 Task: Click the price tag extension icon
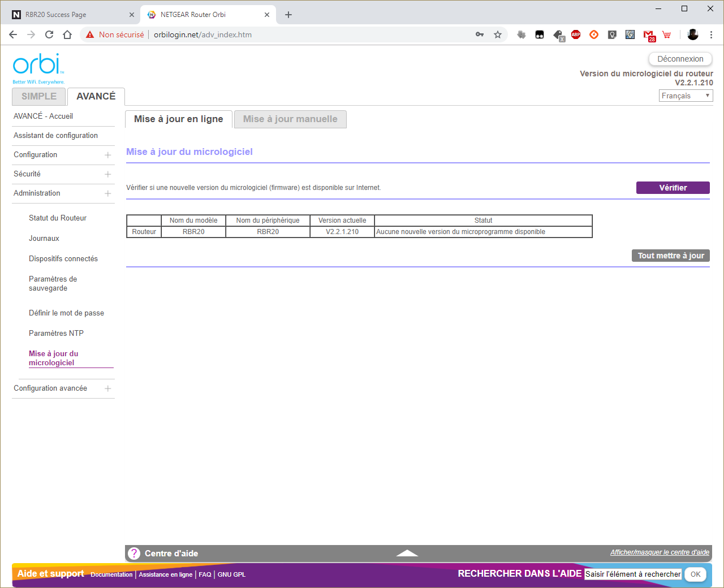point(558,36)
